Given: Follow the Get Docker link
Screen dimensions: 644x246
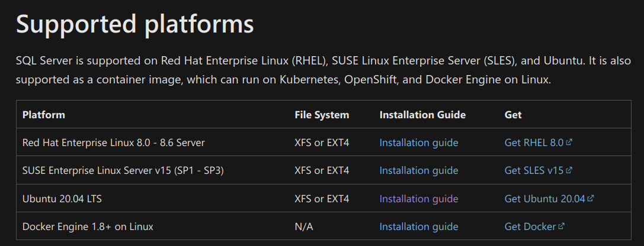Looking at the screenshot, I should 530,226.
